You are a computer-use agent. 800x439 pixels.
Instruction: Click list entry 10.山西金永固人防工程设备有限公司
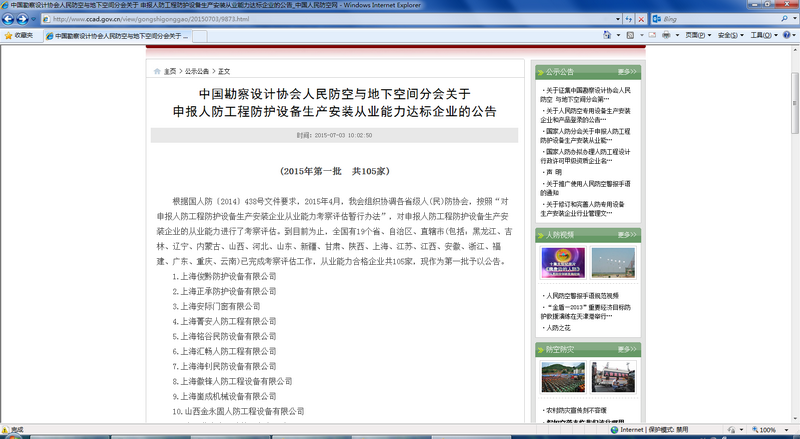[x=238, y=411]
